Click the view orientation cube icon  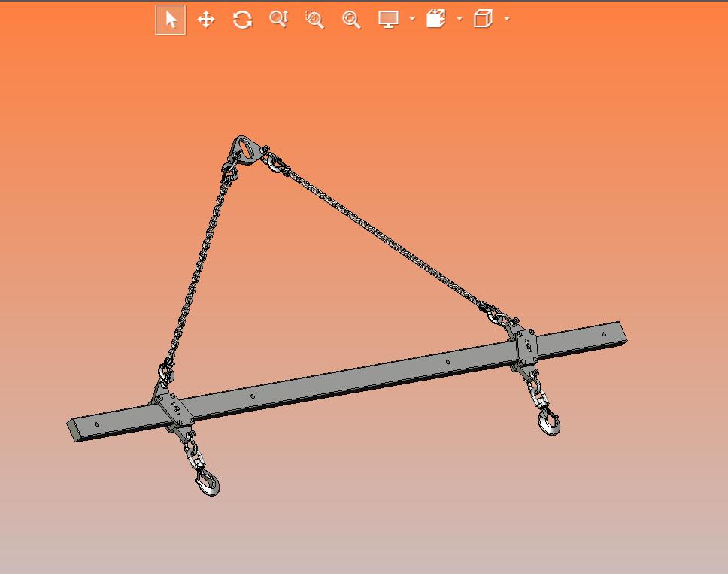click(x=483, y=19)
